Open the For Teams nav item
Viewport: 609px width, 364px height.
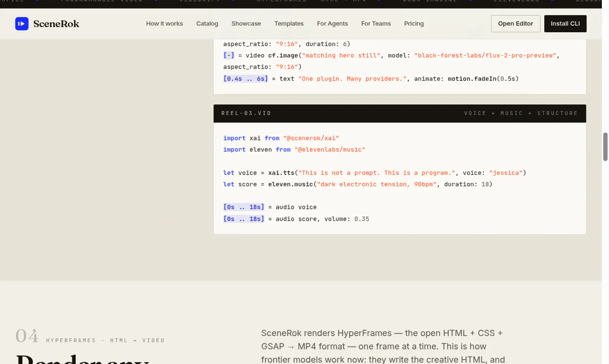click(376, 23)
